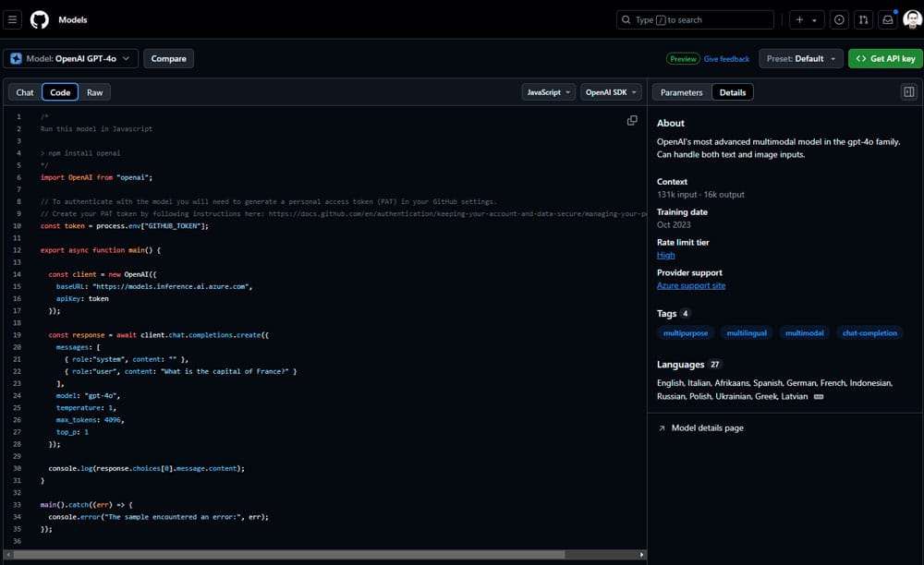Image resolution: width=924 pixels, height=565 pixels.
Task: Expand the create new dropdown arrow
Action: tap(814, 20)
